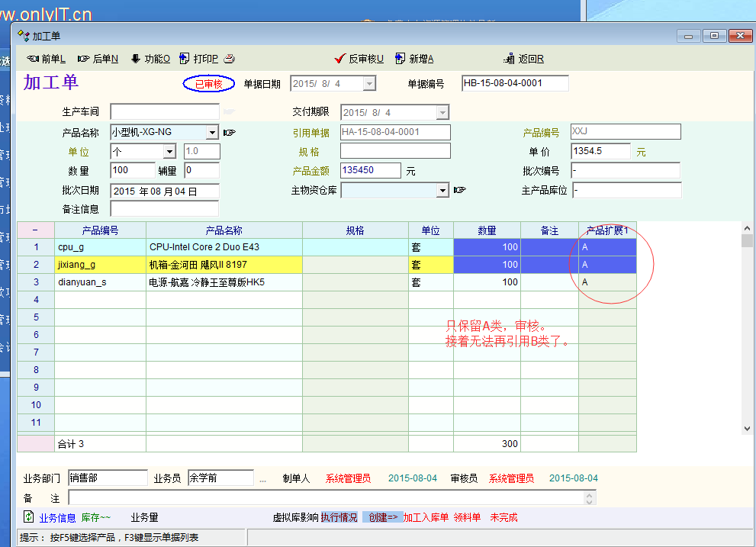Open the 功能 function menu
This screenshot has height=547, width=756.
150,59
